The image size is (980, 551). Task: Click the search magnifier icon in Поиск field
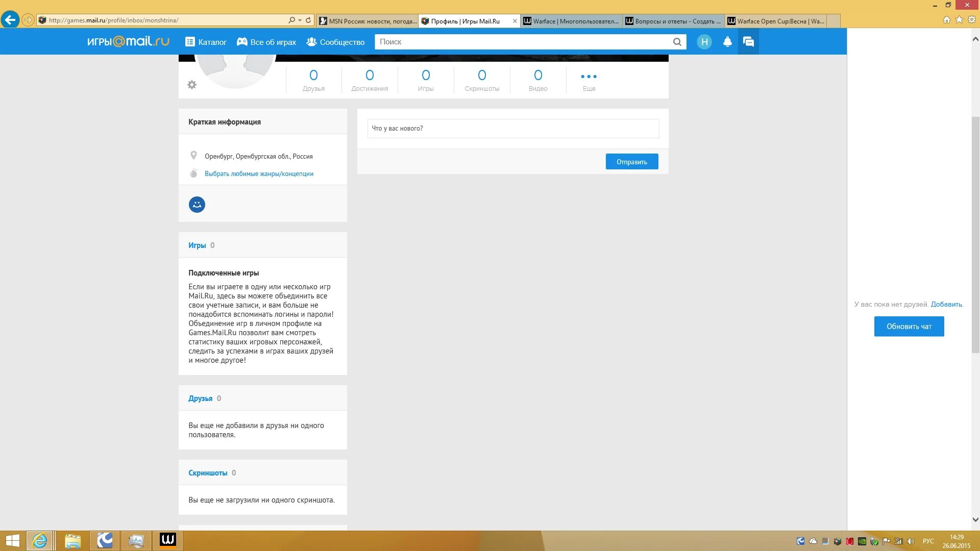click(677, 42)
